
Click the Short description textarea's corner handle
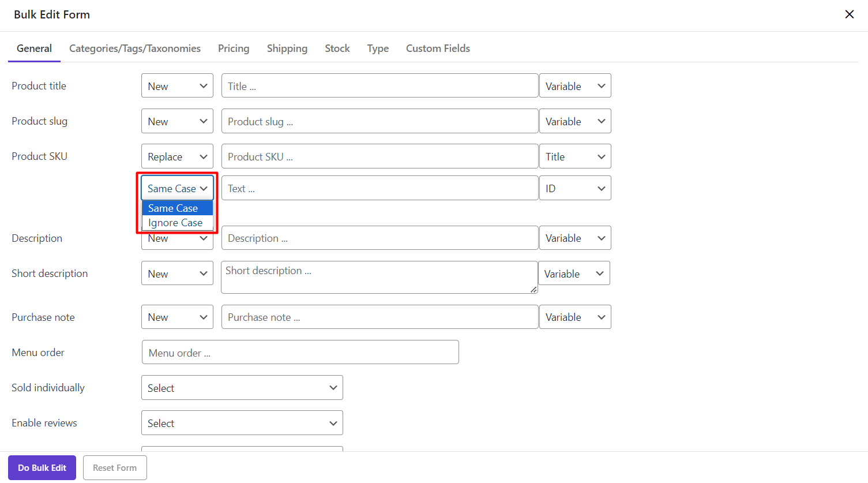click(533, 290)
